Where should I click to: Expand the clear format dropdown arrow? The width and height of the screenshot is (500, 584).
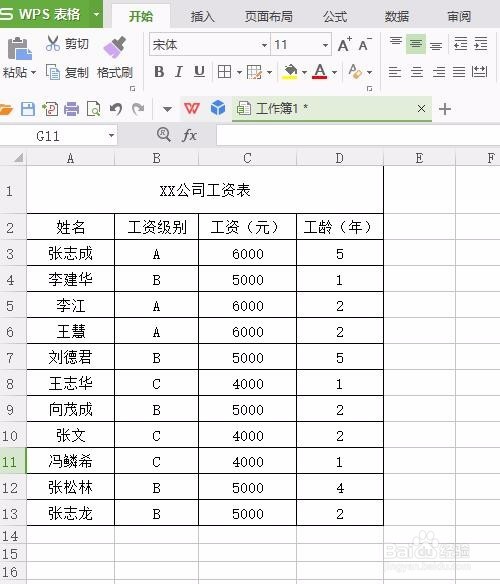(369, 72)
